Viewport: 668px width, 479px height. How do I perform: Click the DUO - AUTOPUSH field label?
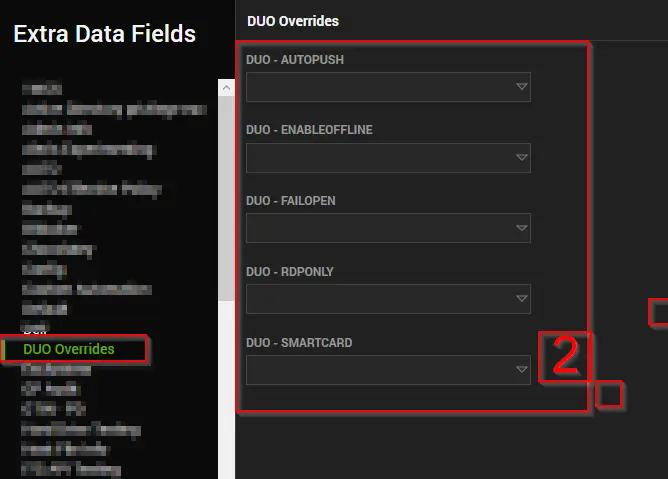click(295, 60)
